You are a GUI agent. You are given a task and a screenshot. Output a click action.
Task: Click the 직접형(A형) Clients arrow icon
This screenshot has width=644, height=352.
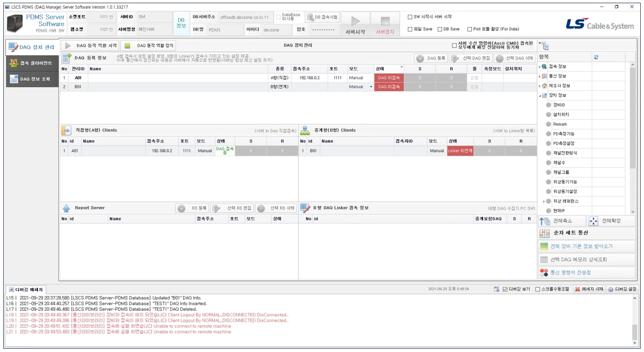click(66, 131)
